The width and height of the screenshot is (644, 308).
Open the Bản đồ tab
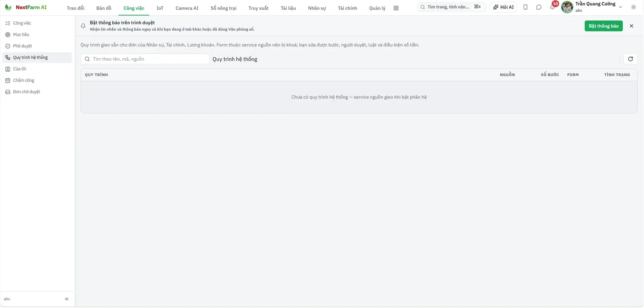[104, 8]
